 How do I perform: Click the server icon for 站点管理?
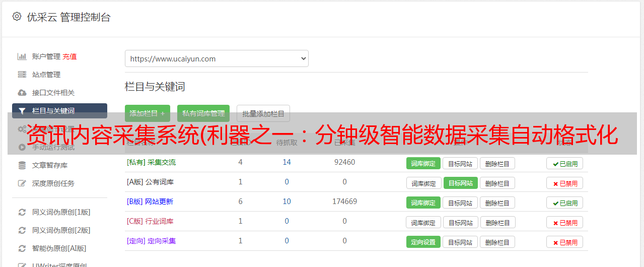pos(22,75)
